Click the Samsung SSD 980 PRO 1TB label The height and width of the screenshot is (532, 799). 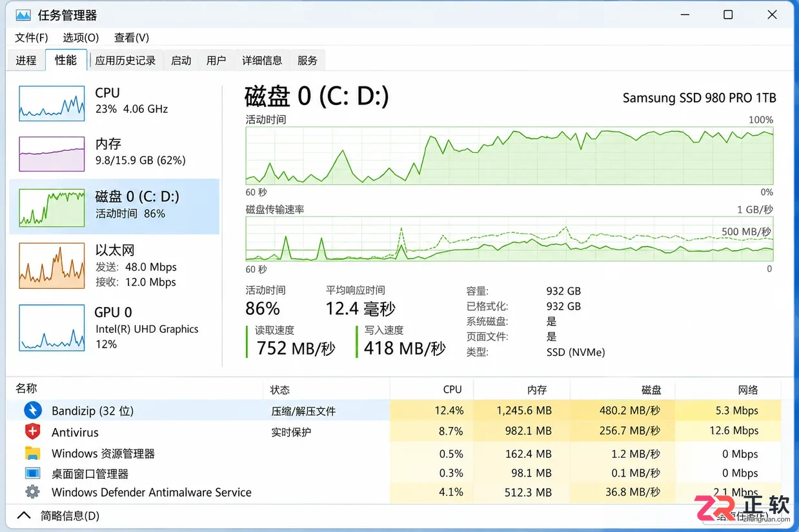699,98
